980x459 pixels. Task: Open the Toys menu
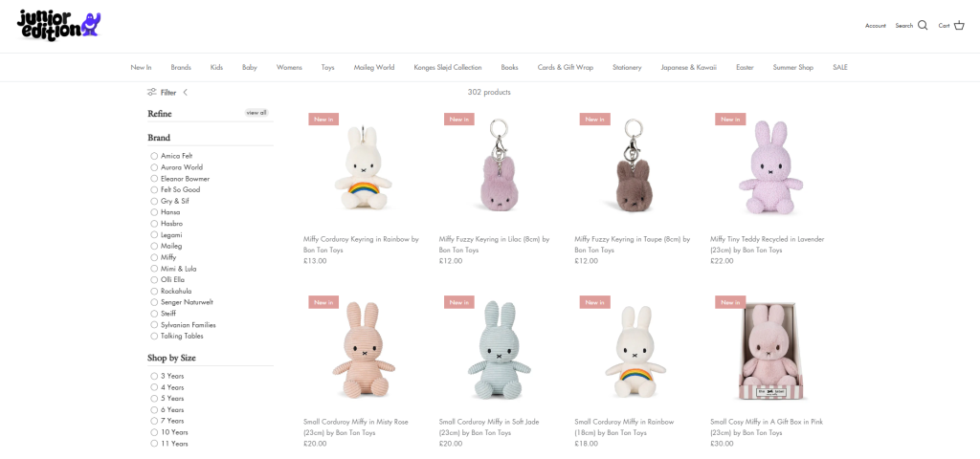tap(328, 68)
